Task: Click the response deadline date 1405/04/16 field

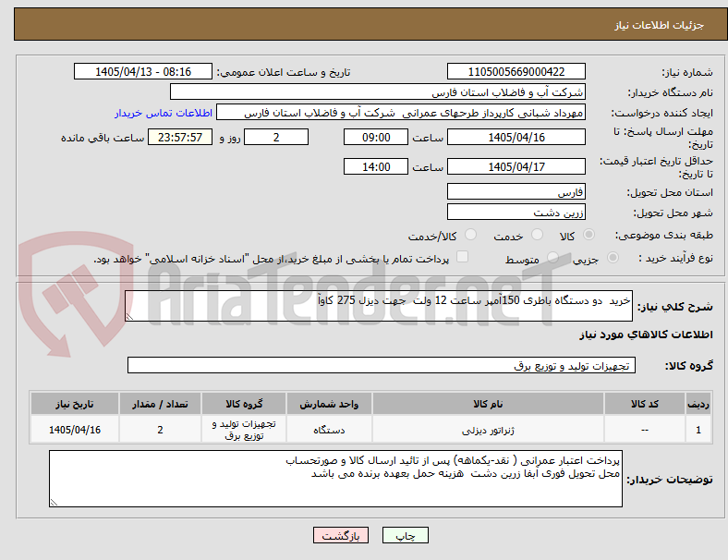Action: pyautogui.click(x=516, y=138)
